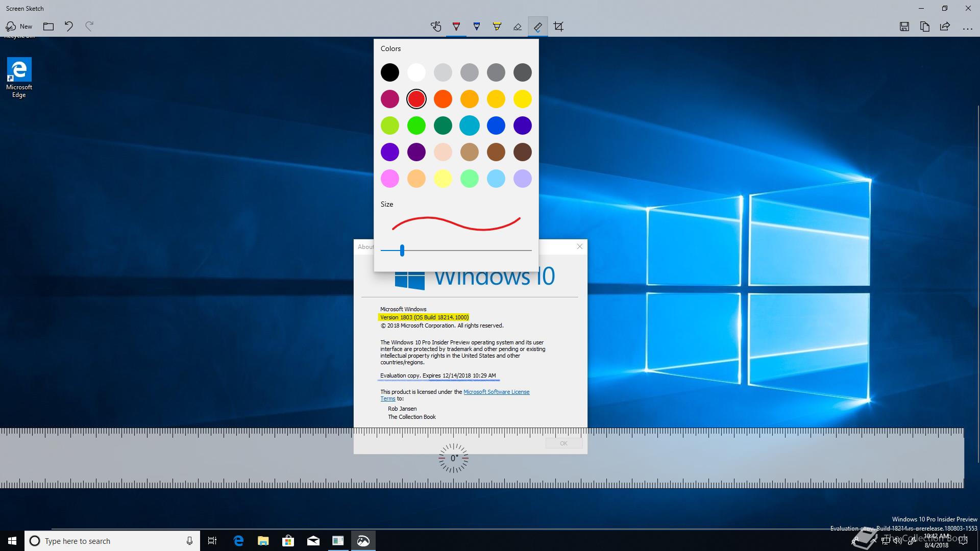Pick the bright yellow color swatch
The width and height of the screenshot is (980, 551).
pos(523,99)
